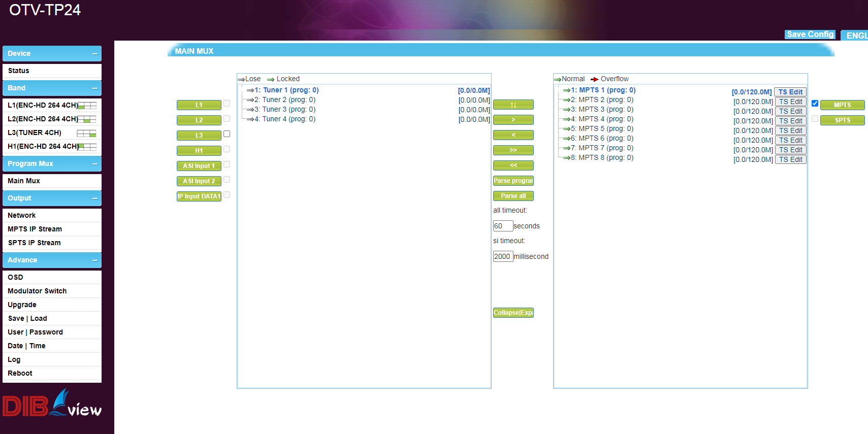Click the double left arrow remove-all button
The image size is (868, 434).
tap(513, 165)
